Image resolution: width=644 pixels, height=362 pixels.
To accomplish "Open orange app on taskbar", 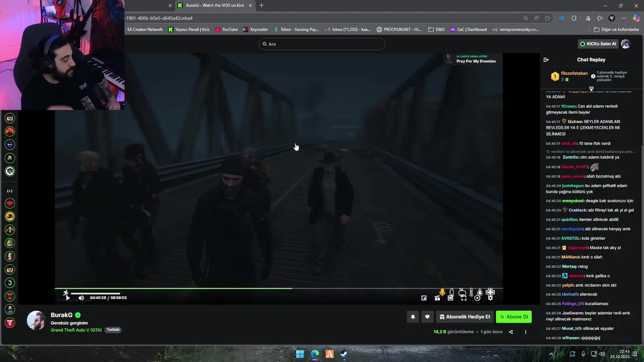I will [330, 354].
